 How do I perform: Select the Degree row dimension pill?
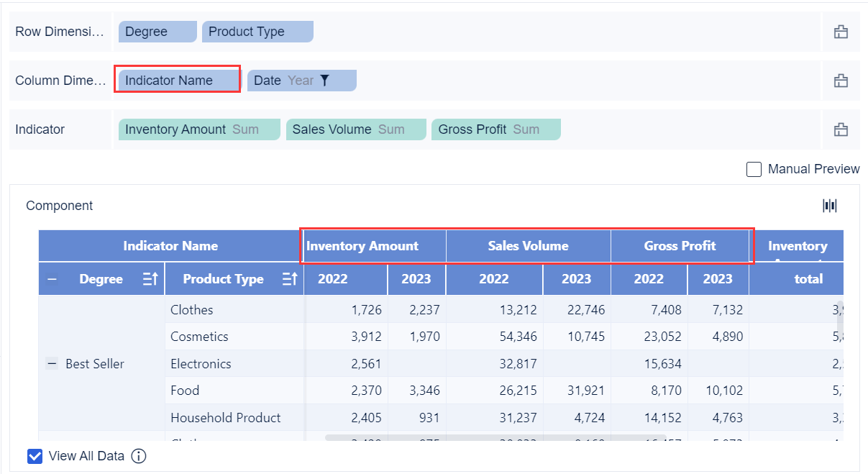(x=157, y=31)
